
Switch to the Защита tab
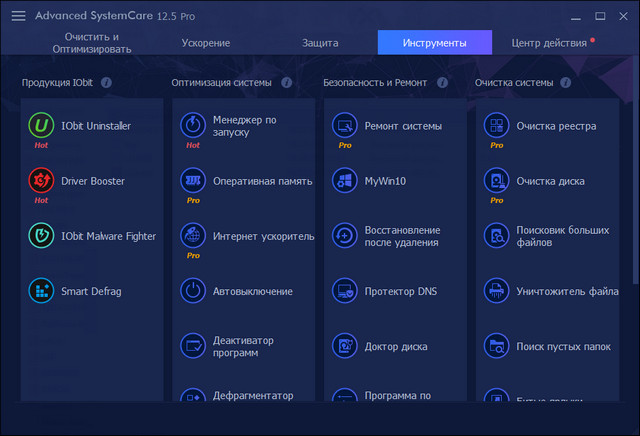[x=320, y=43]
